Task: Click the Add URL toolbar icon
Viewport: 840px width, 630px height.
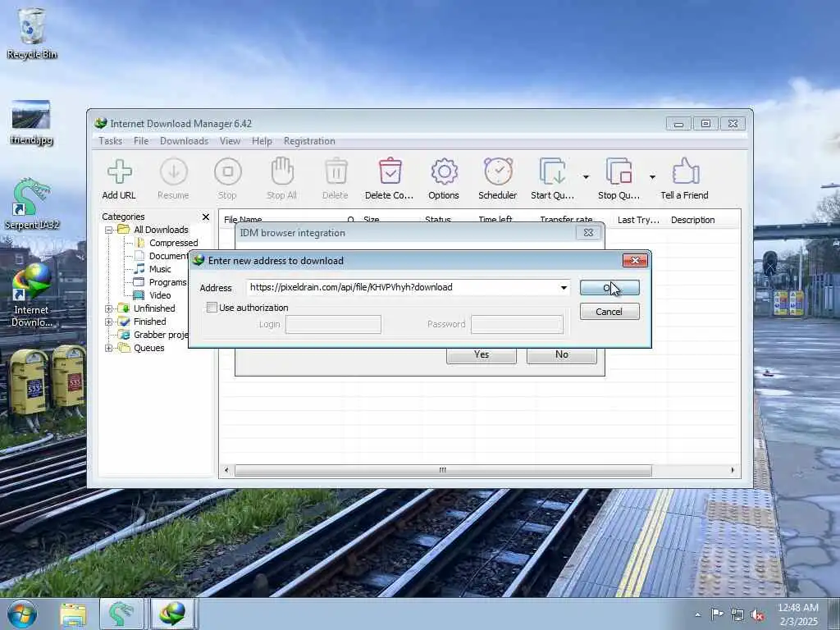Action: 119,172
